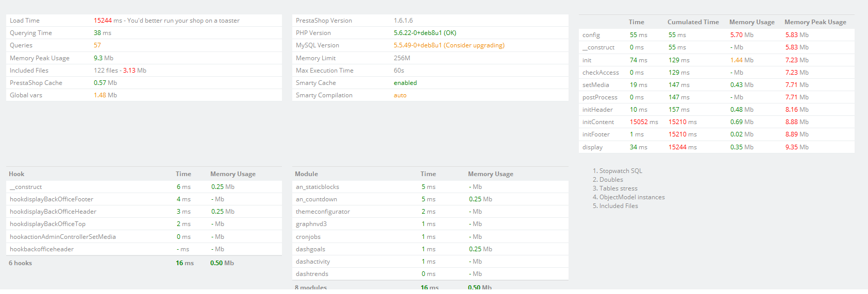Go to ObjectModel instances link
868x294 pixels.
tap(632, 197)
